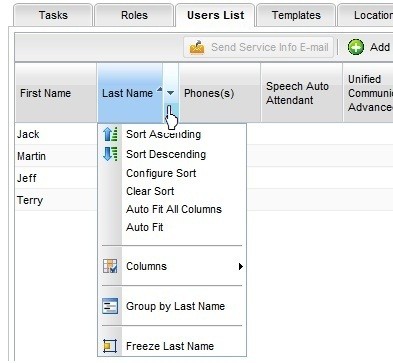The height and width of the screenshot is (363, 393).
Task: Open the Last Name column dropdown arrow
Action: click(170, 93)
